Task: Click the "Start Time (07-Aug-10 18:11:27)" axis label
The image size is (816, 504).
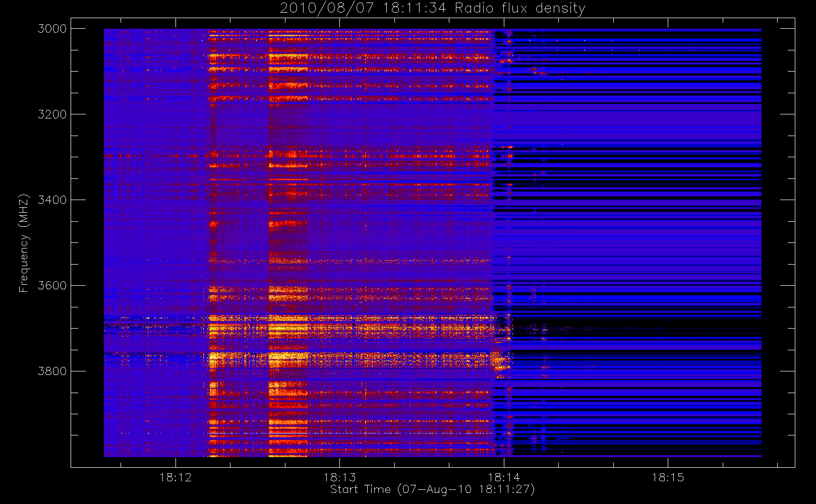Action: coord(432,489)
